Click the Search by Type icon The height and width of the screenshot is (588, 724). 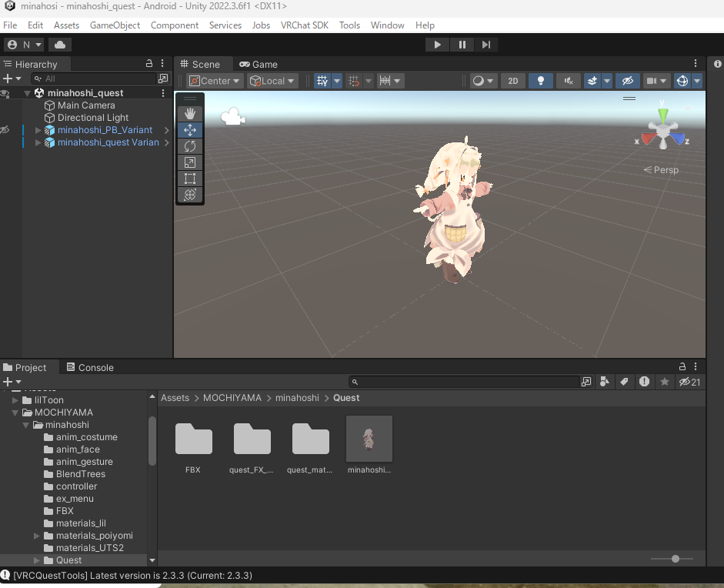point(605,382)
